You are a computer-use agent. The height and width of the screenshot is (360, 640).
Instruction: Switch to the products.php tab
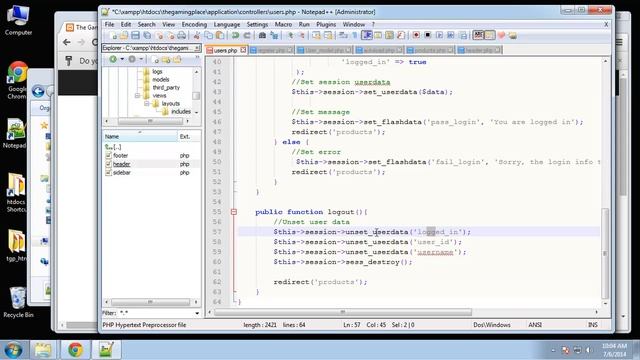[x=430, y=50]
